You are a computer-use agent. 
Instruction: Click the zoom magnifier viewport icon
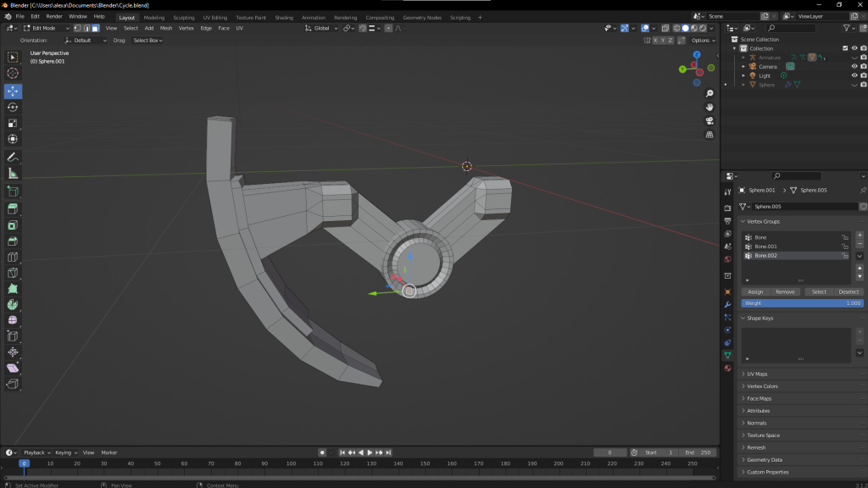[x=709, y=93]
